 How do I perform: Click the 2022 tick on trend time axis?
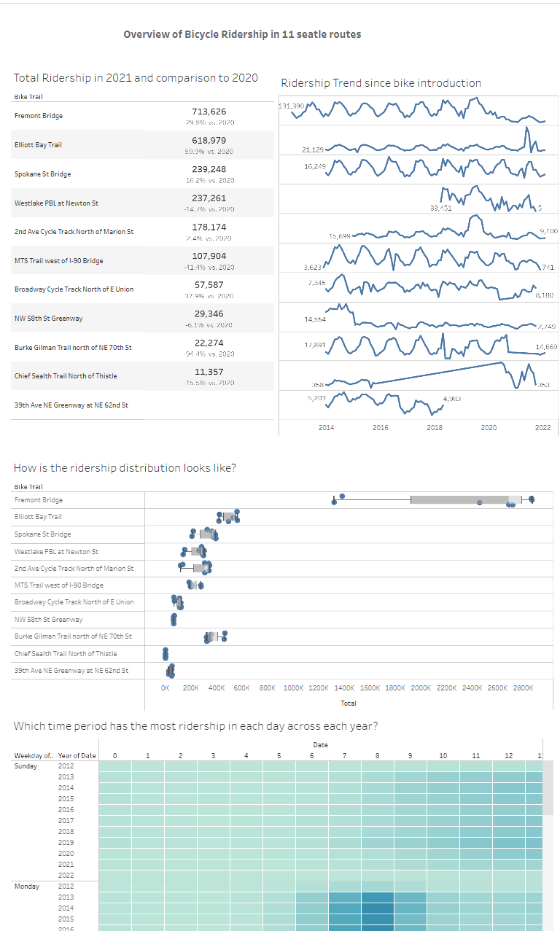click(542, 428)
